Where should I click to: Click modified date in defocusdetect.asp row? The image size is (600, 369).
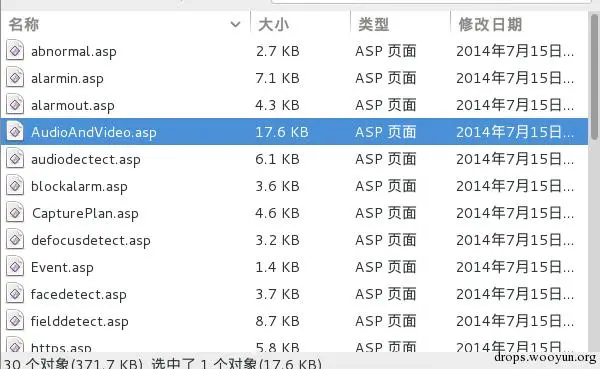[515, 240]
